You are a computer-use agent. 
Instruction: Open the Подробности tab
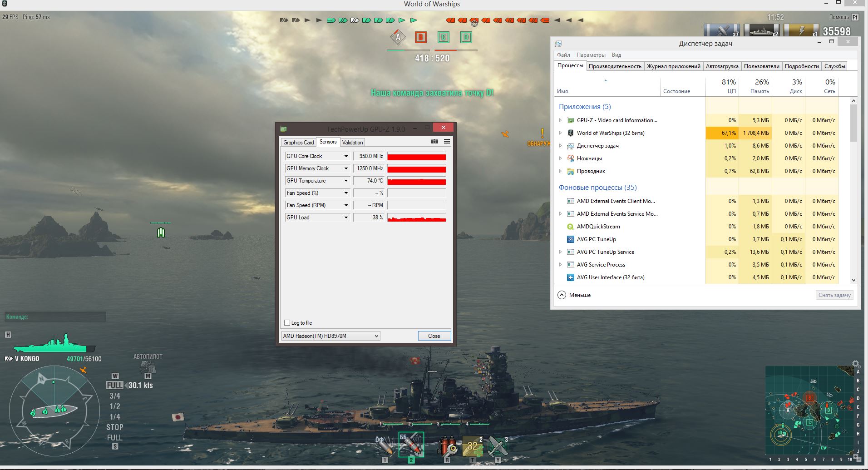(x=802, y=66)
